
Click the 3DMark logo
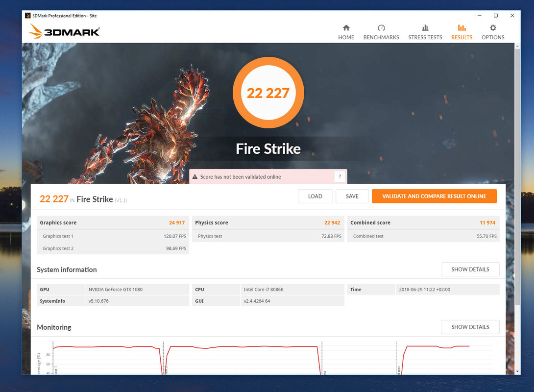[64, 31]
